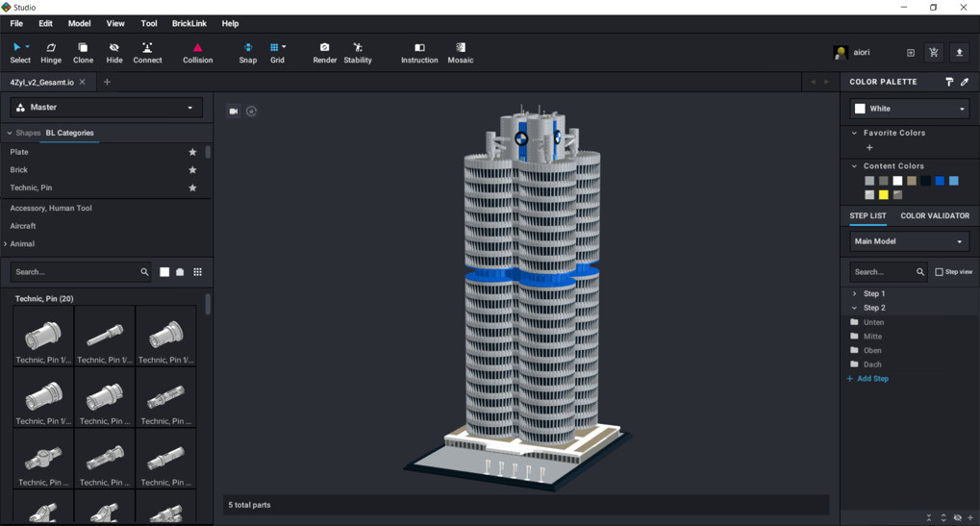Enable the Step view checkbox
This screenshot has height=526, width=980.
pos(940,272)
